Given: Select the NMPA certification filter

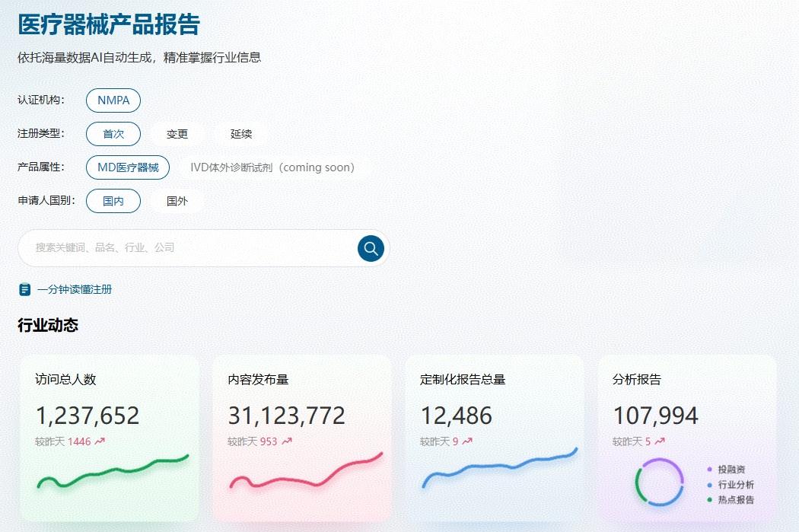Looking at the screenshot, I should point(113,100).
